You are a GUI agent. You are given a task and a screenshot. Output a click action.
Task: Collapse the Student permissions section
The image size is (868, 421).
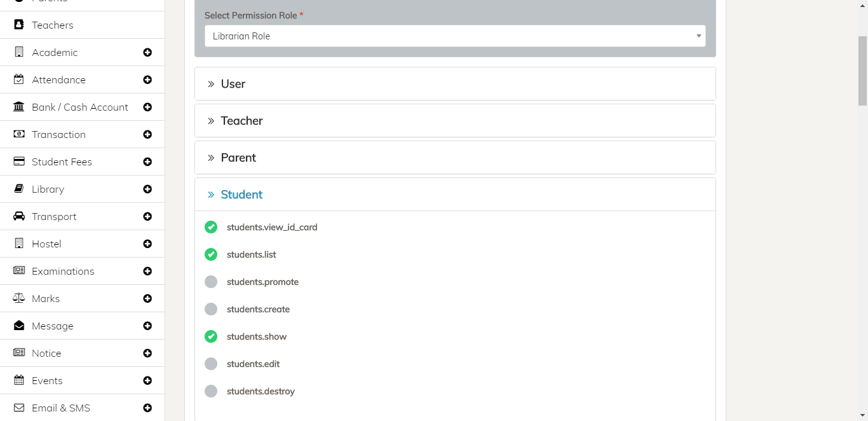click(x=241, y=194)
